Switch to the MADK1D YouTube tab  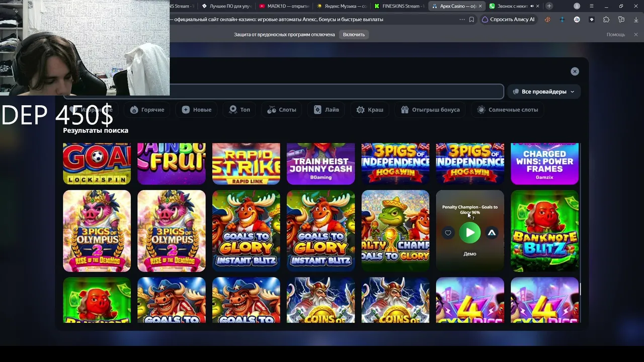[284, 6]
